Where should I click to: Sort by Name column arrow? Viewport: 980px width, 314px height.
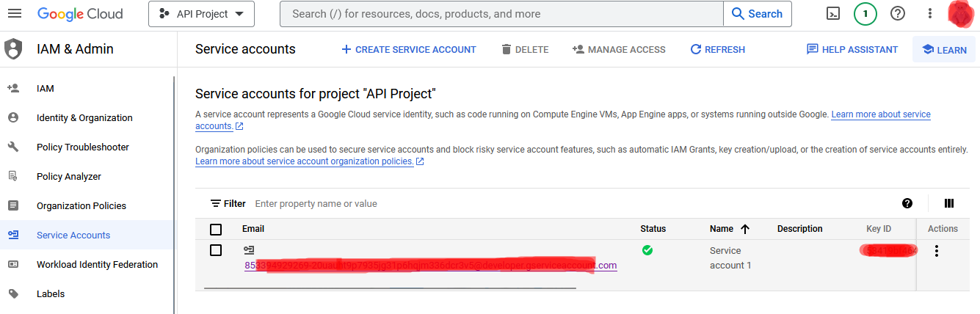tap(745, 229)
